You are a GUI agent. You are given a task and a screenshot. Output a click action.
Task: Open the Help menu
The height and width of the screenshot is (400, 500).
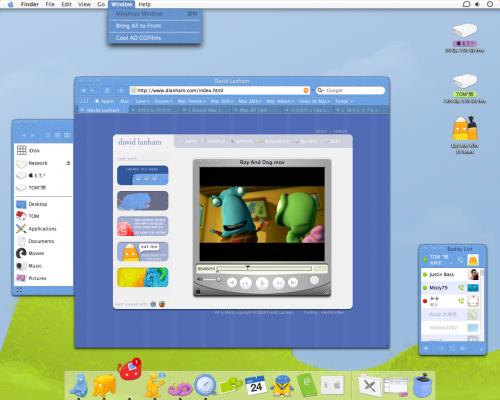coord(145,4)
